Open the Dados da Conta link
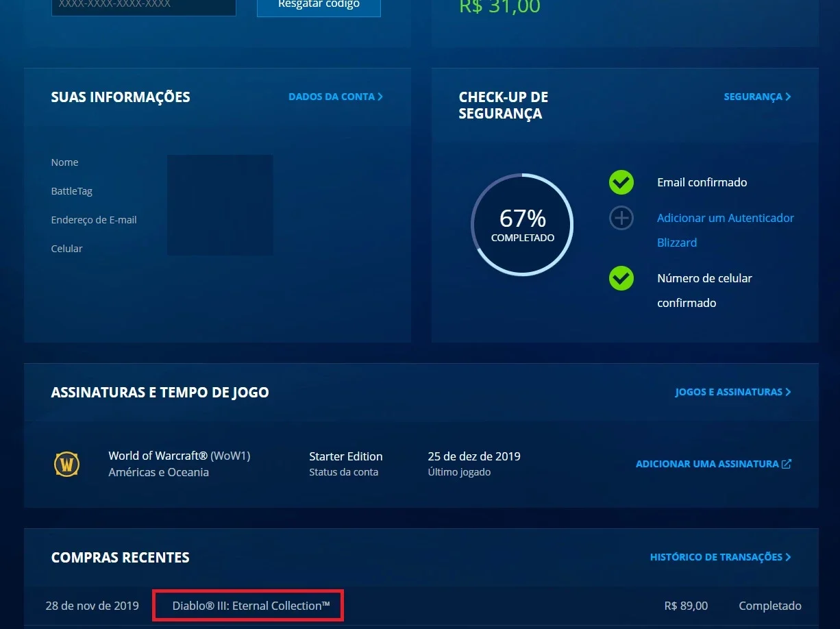Image resolution: width=840 pixels, height=629 pixels. click(336, 97)
